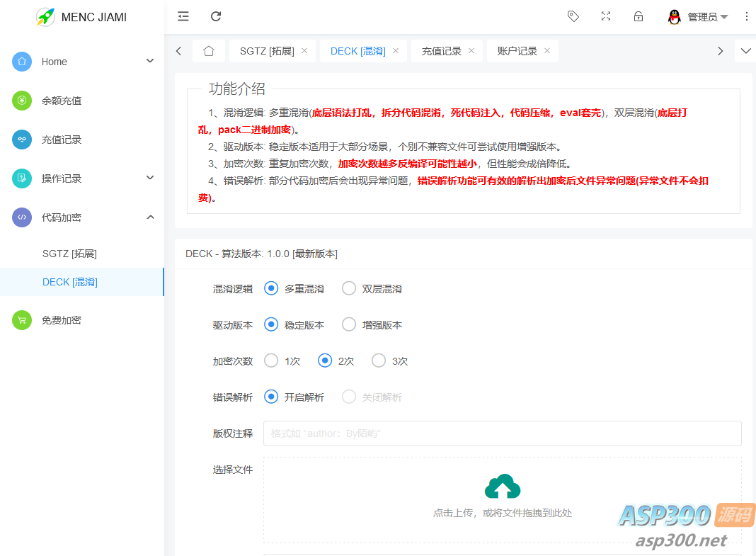Enter fullscreen via the fullscreen icon

[606, 16]
